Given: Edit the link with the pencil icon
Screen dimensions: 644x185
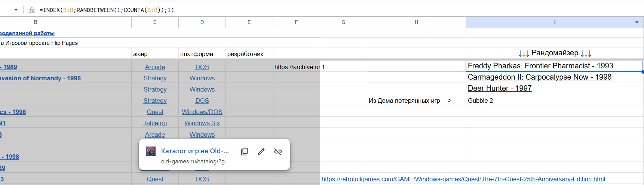Looking at the screenshot, I should pos(261,151).
